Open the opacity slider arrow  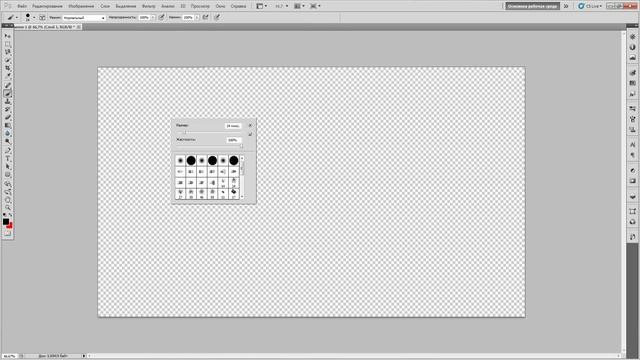coord(153,18)
